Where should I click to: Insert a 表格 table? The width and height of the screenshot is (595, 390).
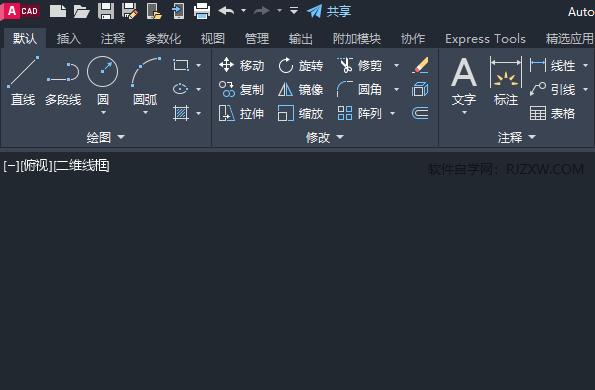[x=553, y=113]
